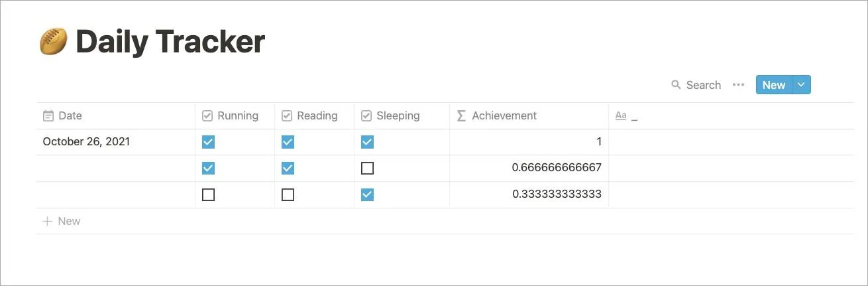The image size is (868, 286).
Task: Click the calendar icon in Date header
Action: pos(48,116)
